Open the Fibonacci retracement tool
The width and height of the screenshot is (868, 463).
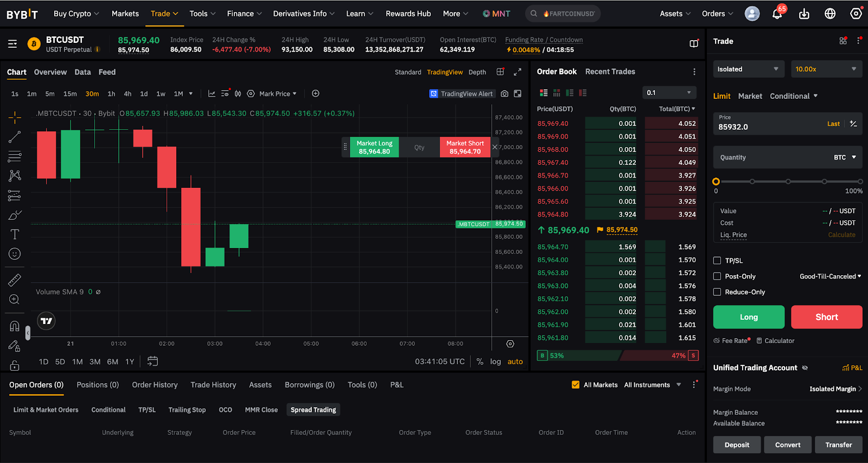pyautogui.click(x=15, y=156)
